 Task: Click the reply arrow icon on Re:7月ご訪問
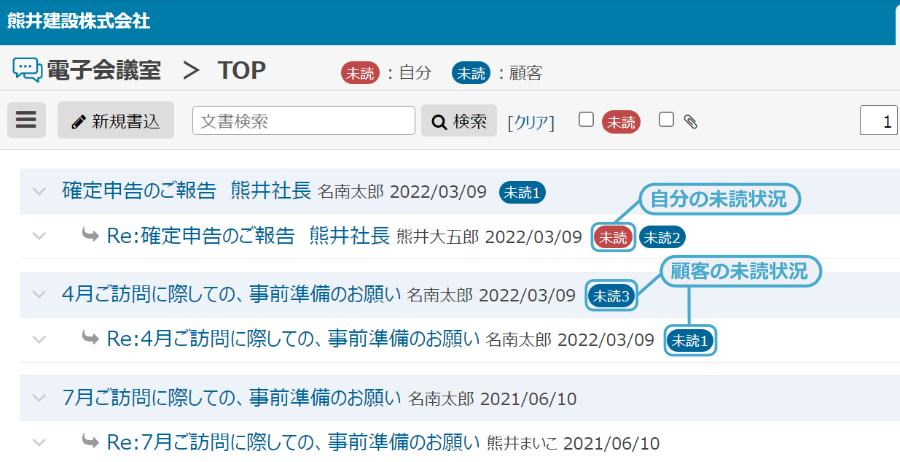(90, 441)
